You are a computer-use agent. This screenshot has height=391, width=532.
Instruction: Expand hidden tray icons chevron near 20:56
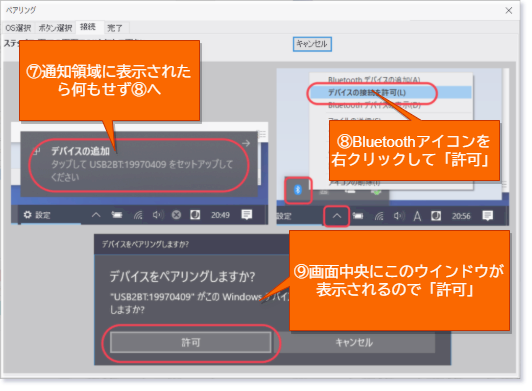337,216
